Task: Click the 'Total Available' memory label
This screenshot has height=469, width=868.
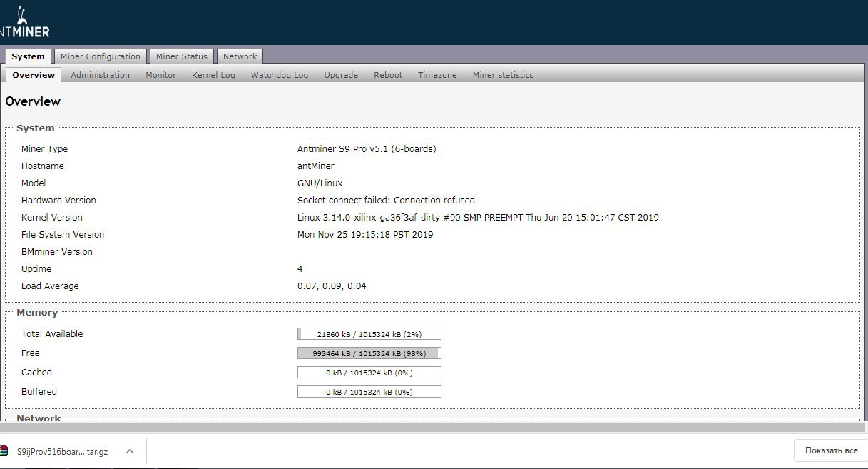Action: pyautogui.click(x=52, y=334)
